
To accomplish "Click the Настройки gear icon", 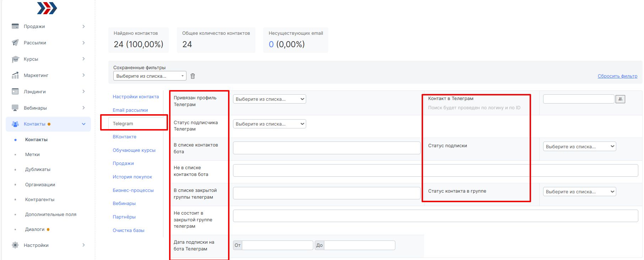I will point(15,245).
